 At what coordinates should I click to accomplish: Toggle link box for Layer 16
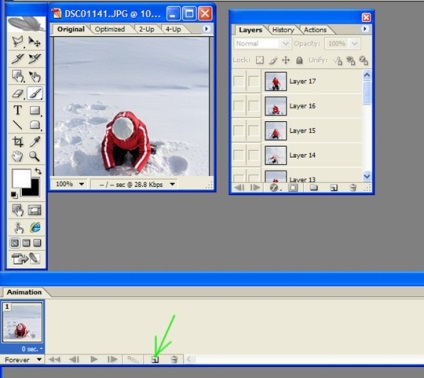point(253,106)
